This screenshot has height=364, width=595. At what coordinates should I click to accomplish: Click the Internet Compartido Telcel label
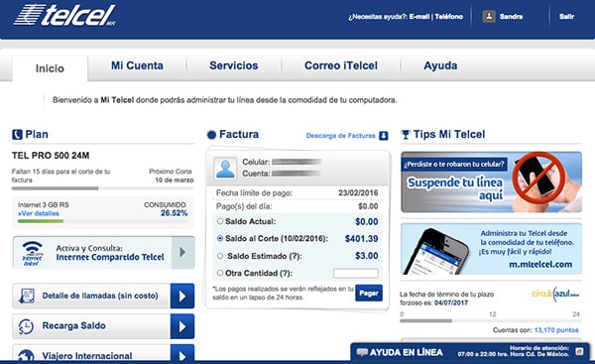click(x=110, y=257)
